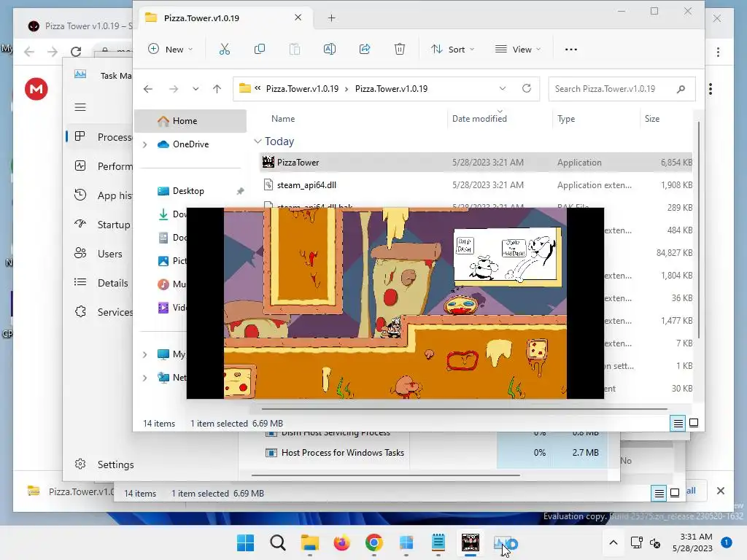Open the New dropdown in File Explorer
The height and width of the screenshot is (560, 747).
171,49
